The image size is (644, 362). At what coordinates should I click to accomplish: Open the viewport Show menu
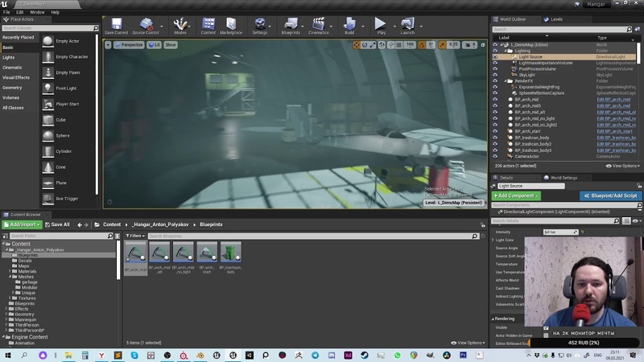tap(171, 45)
